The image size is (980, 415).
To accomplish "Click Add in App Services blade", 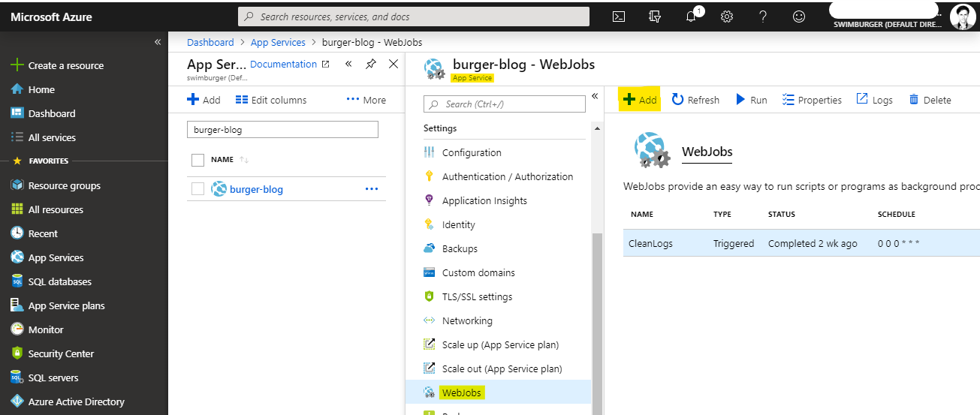I will coord(204,100).
